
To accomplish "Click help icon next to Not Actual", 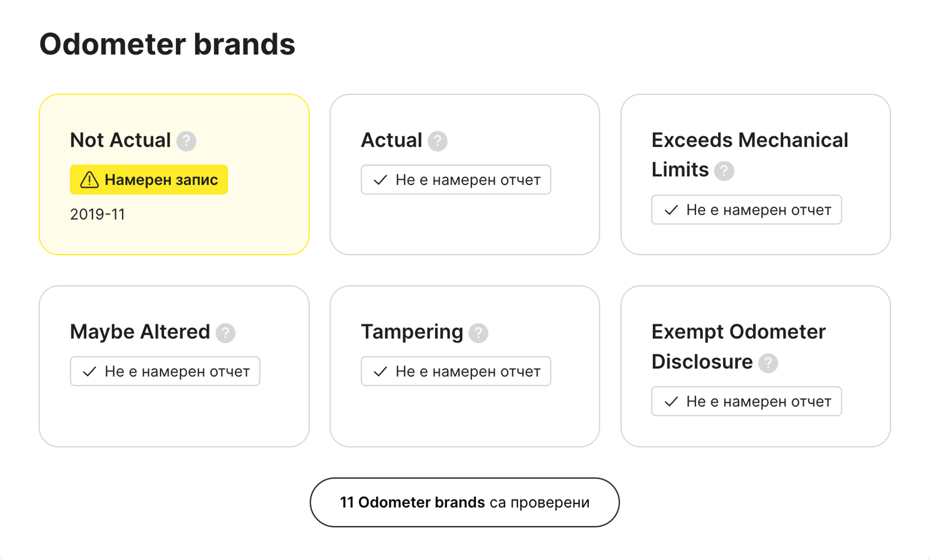I will pyautogui.click(x=186, y=141).
